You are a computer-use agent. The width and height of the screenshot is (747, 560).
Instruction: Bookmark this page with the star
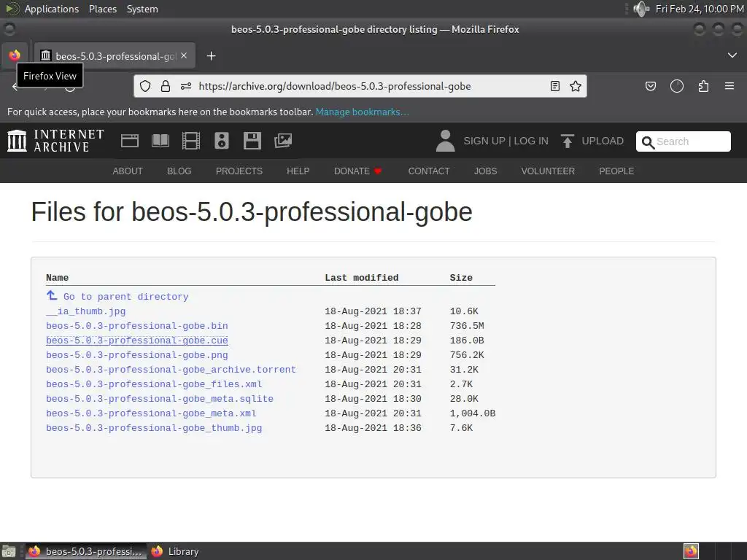[x=576, y=86]
